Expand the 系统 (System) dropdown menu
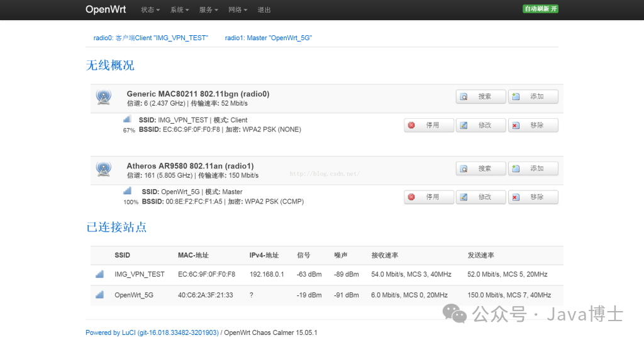644x340 pixels. [179, 10]
